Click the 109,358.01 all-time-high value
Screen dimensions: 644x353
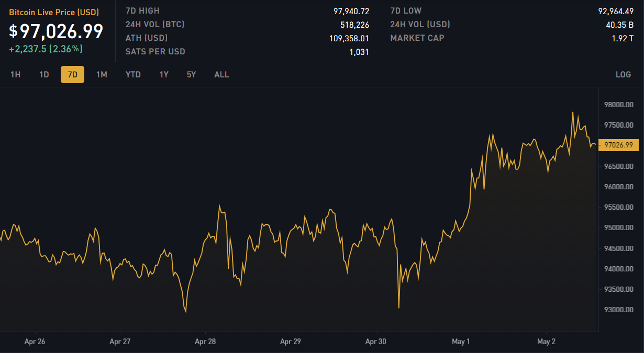[x=349, y=38]
